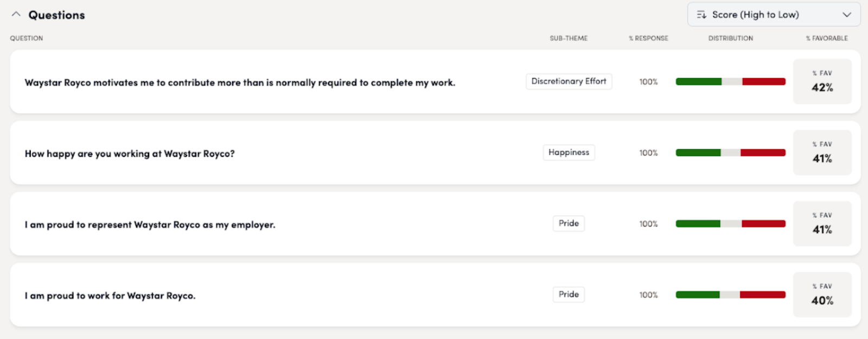Open How happy are you working question
This screenshot has width=868, height=339.
pyautogui.click(x=130, y=154)
